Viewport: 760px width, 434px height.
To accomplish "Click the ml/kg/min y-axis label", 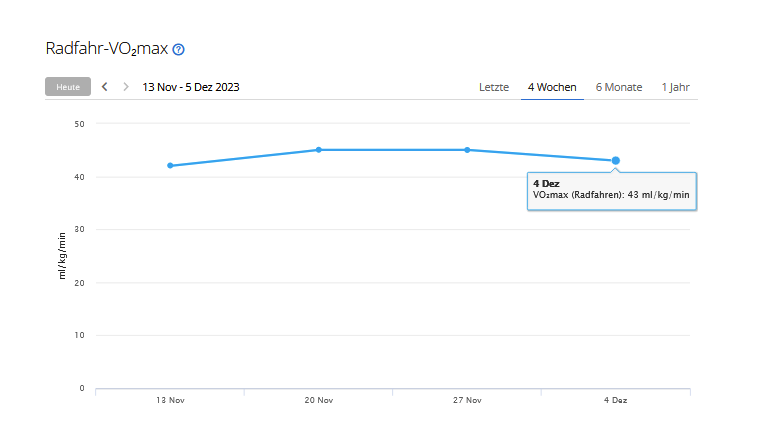I will (62, 254).
